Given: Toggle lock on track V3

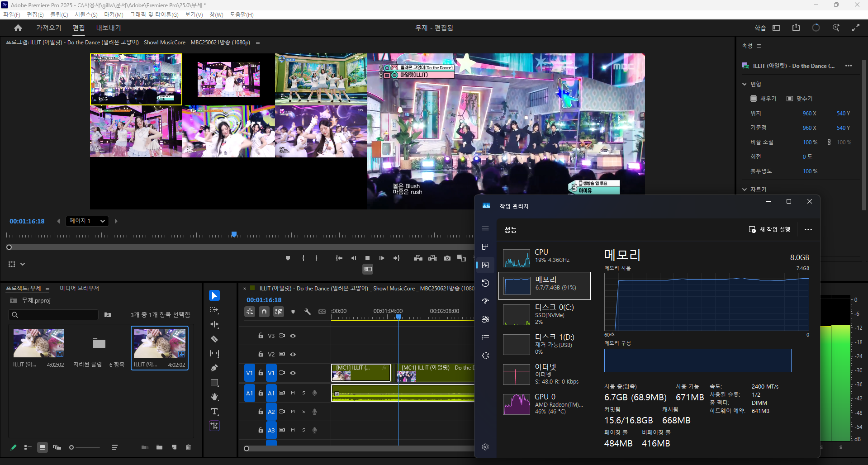Looking at the screenshot, I should click(261, 336).
